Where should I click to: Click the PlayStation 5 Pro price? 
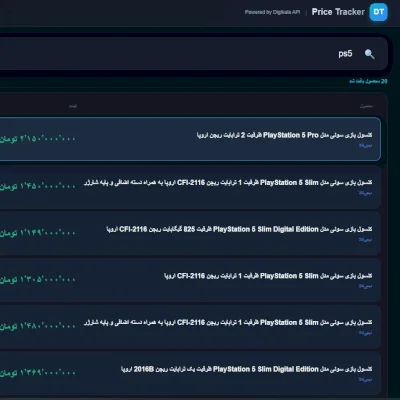(38, 138)
